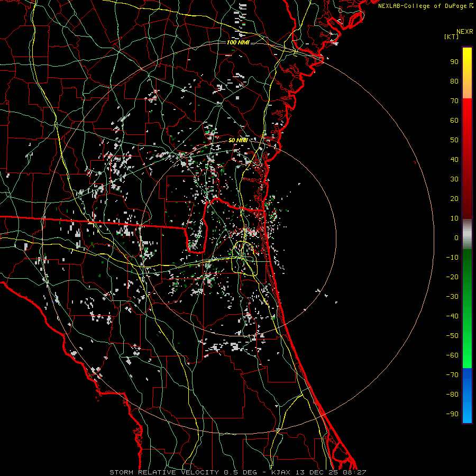Click the [KT] units label

tap(452, 36)
